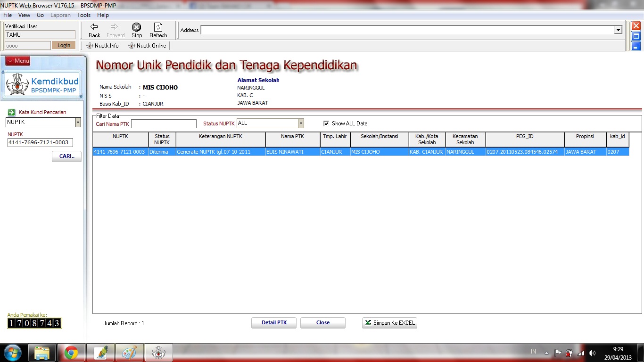
Task: Open the taskbar clock showing 9:29
Action: 618,353
